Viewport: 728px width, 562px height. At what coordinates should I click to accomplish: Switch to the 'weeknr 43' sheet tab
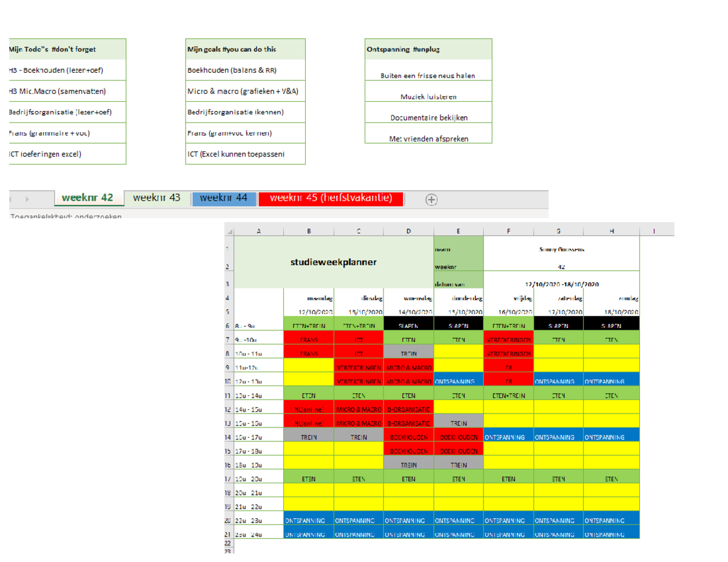[156, 198]
